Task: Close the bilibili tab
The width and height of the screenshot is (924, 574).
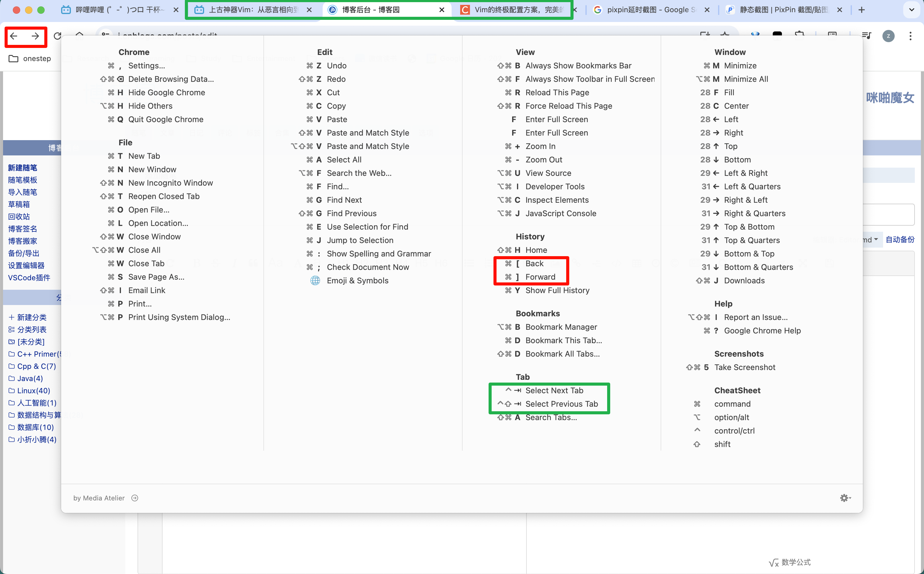Action: [176, 10]
